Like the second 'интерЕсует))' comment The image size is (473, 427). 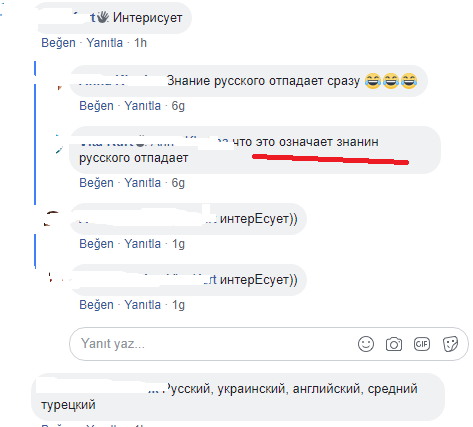tap(96, 305)
